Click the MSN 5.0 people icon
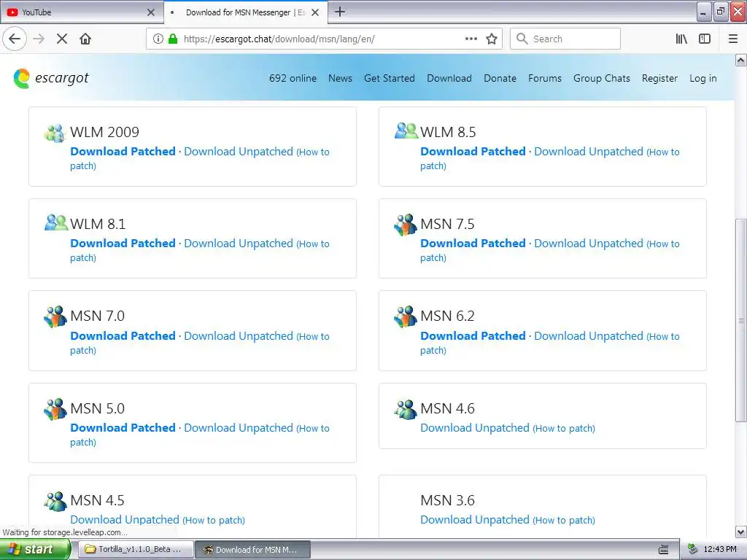Image resolution: width=747 pixels, height=560 pixels. (55, 409)
